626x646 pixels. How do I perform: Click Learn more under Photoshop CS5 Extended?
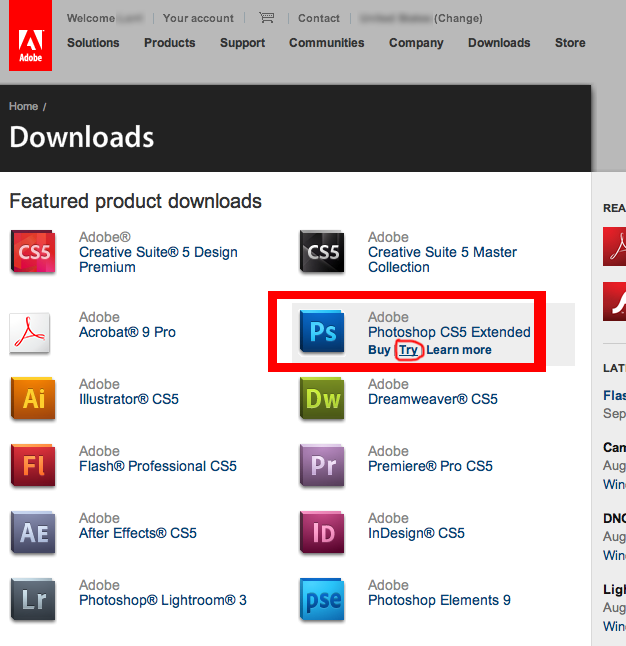pyautogui.click(x=459, y=350)
